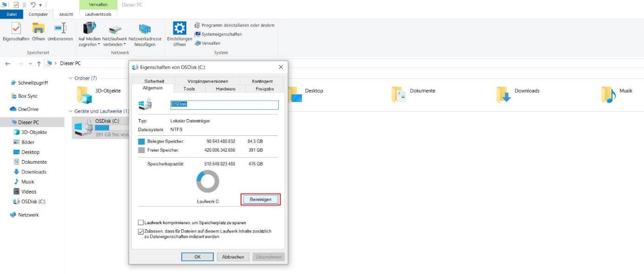The image size is (644, 274).
Task: Open Systemeigenschaften from the System group
Action: point(218,34)
